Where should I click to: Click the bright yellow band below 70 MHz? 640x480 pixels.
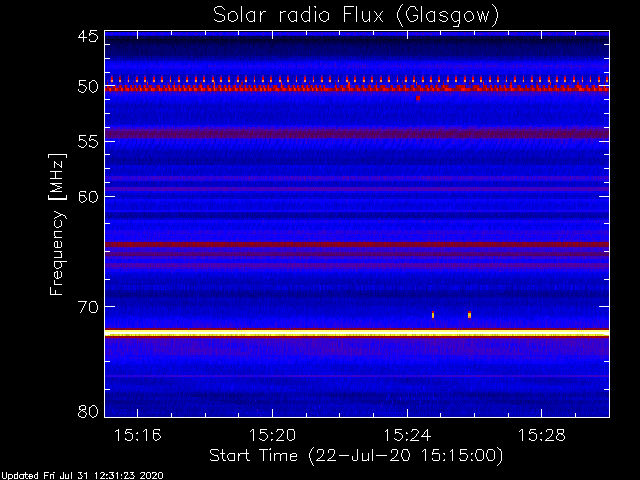click(357, 333)
